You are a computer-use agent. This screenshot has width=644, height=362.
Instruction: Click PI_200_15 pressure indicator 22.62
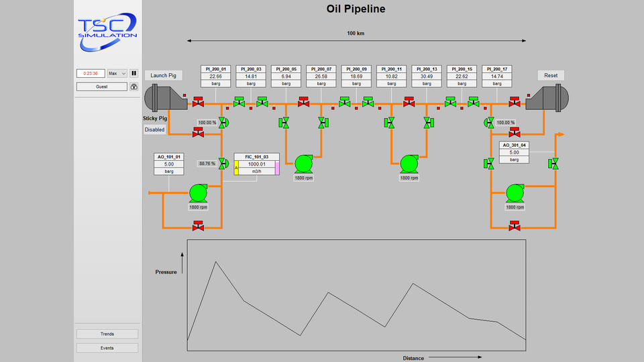pyautogui.click(x=462, y=76)
